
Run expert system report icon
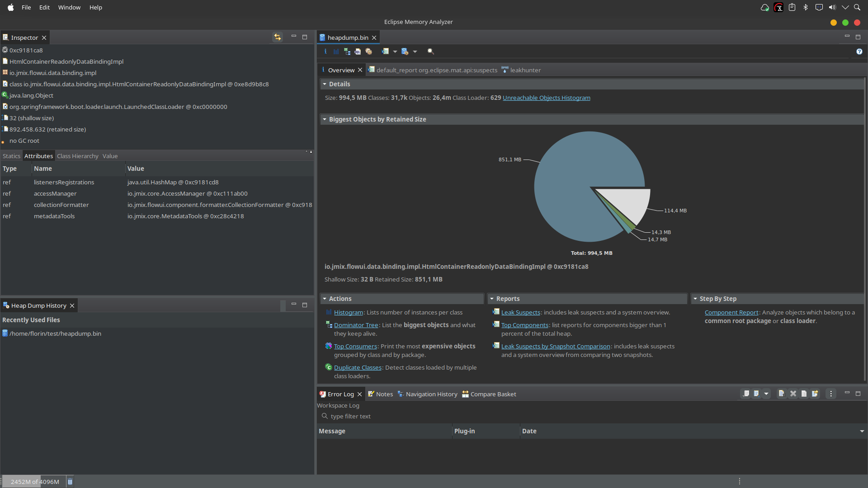coord(385,52)
